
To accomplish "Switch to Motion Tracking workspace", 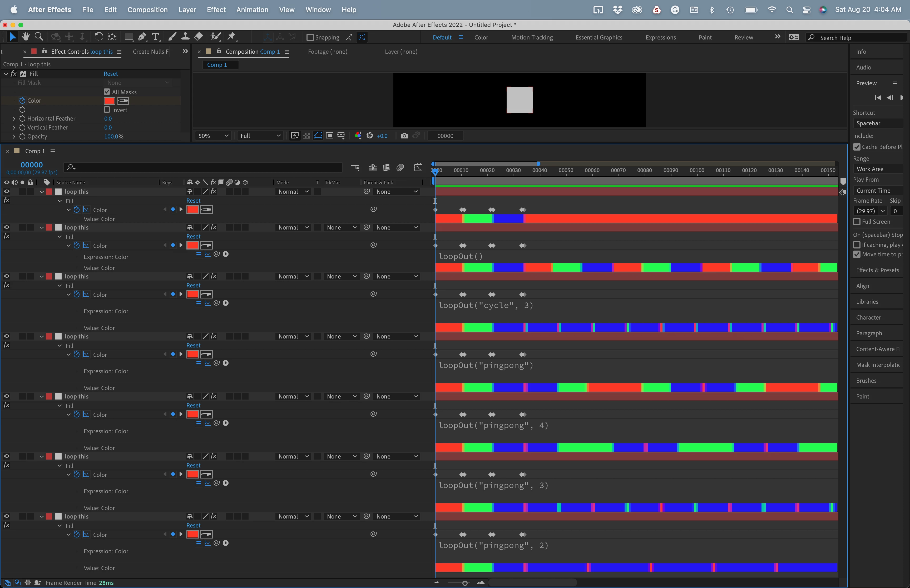I will click(532, 37).
